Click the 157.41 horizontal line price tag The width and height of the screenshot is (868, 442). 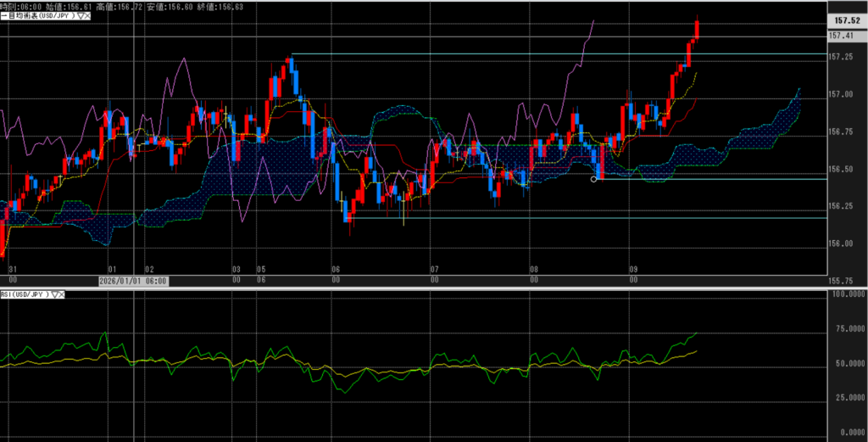(x=841, y=36)
